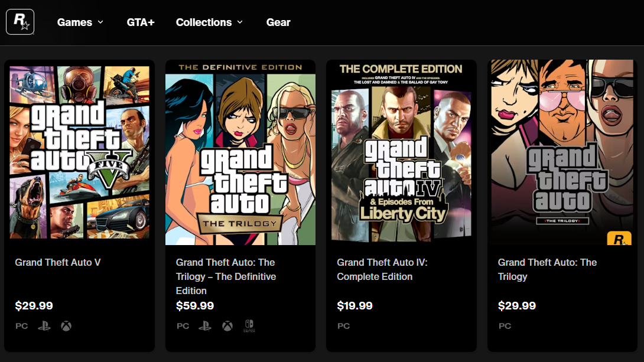Click the $29.99 price of Grand Theft Auto V

(34, 306)
